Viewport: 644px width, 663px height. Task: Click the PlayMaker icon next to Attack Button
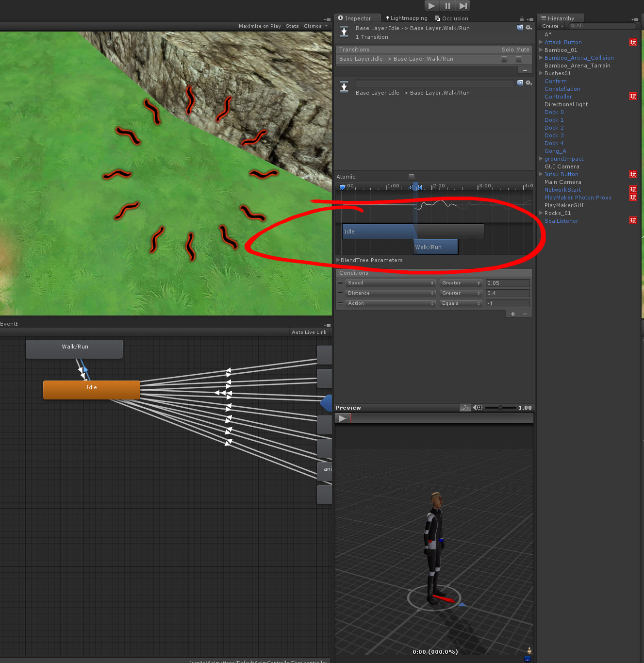[x=633, y=42]
